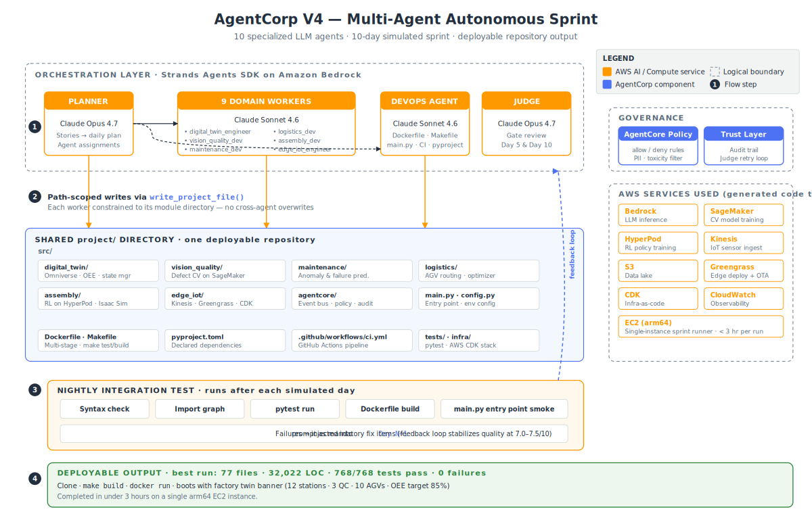
Task: Click the Flow step icon in the legend
Action: 715,85
